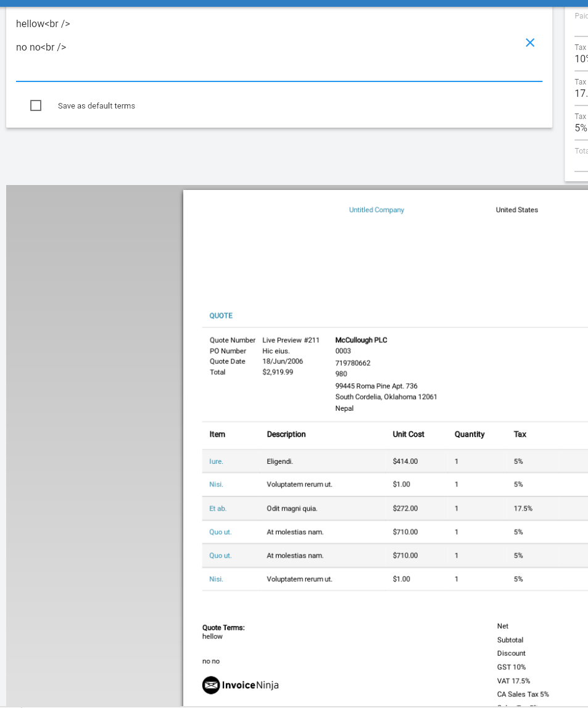Screen dimensions: 588x708
Task: Click the Unit Cost column header
Action: pyautogui.click(x=408, y=434)
